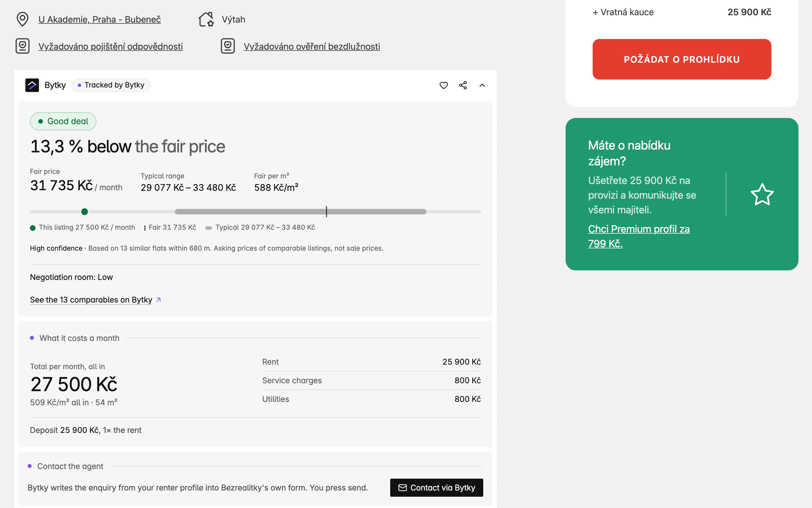Click the green listing price dot on range bar
This screenshot has width=812, height=508.
pos(85,212)
